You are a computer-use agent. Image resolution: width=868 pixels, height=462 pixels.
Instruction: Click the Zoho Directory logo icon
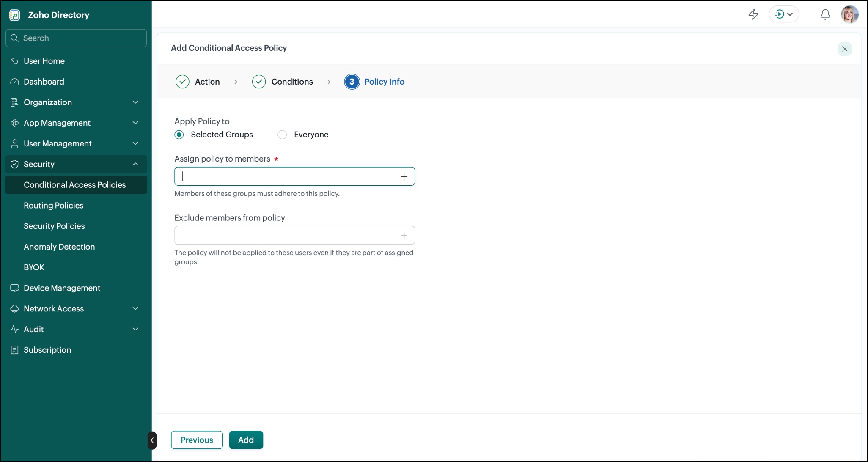[x=15, y=15]
